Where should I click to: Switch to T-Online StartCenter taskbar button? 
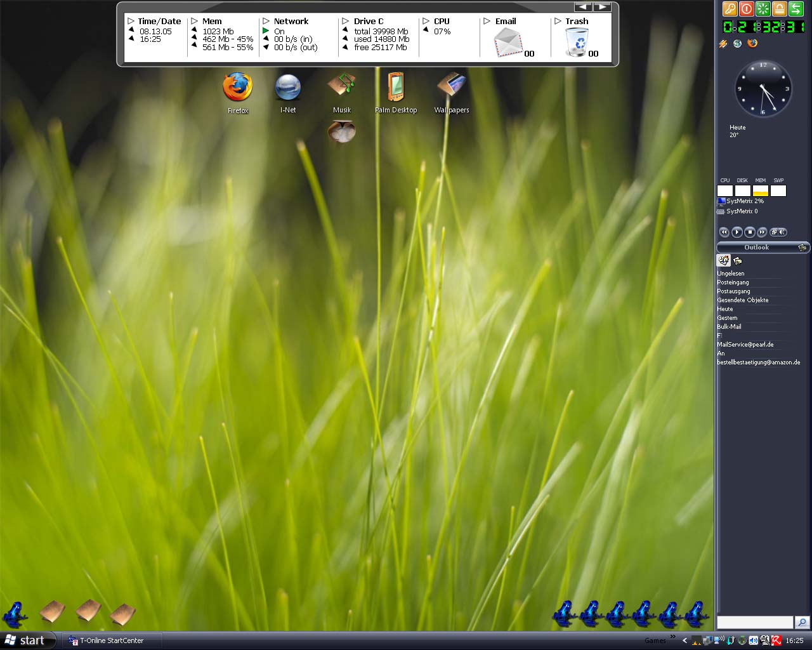click(x=112, y=640)
